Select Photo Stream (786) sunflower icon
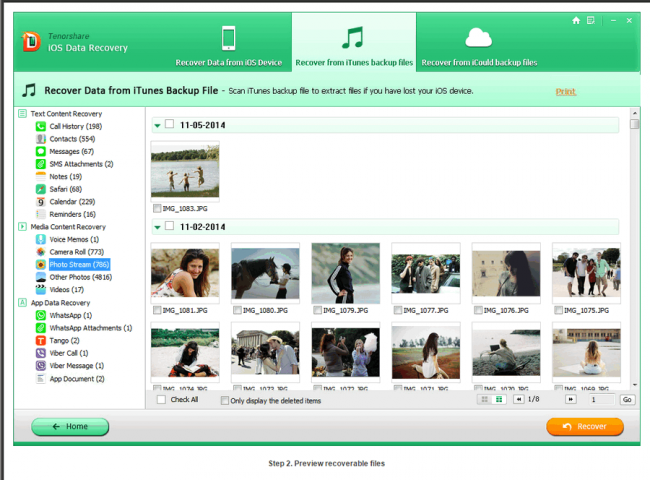Viewport: 650px width, 480px height. tap(41, 264)
